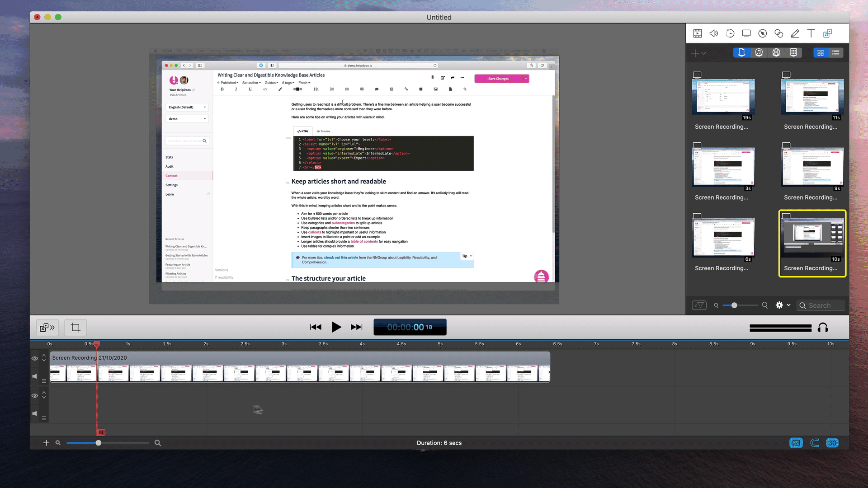868x488 pixels.
Task: Click the headphones audio monitor icon
Action: (x=823, y=328)
